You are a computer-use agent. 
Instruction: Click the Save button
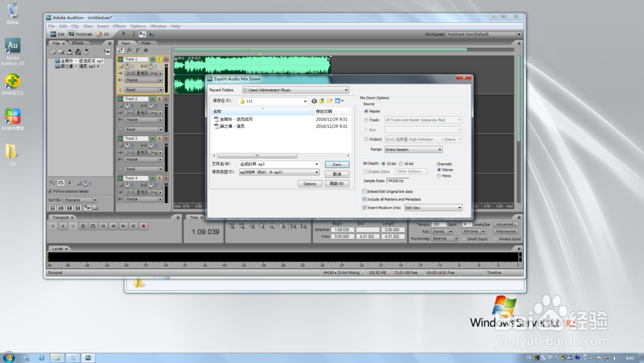[x=337, y=164]
